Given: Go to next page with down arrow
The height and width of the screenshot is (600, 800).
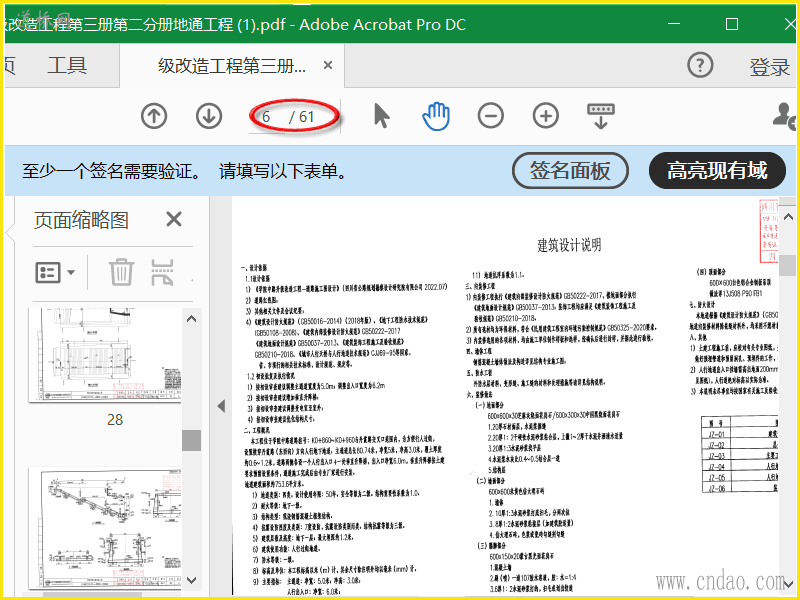Looking at the screenshot, I should tap(209, 116).
